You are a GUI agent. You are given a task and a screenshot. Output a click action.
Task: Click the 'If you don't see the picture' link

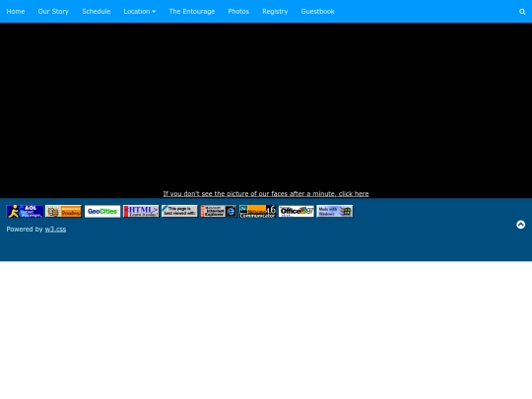point(266,194)
